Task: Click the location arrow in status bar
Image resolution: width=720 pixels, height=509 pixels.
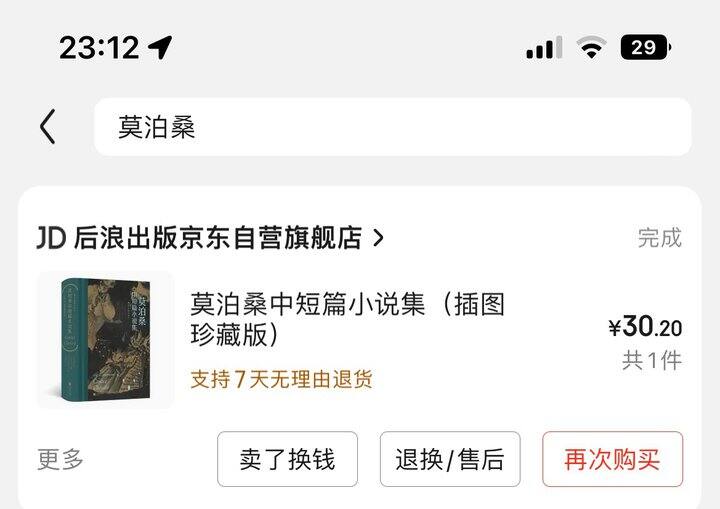Action: point(160,47)
